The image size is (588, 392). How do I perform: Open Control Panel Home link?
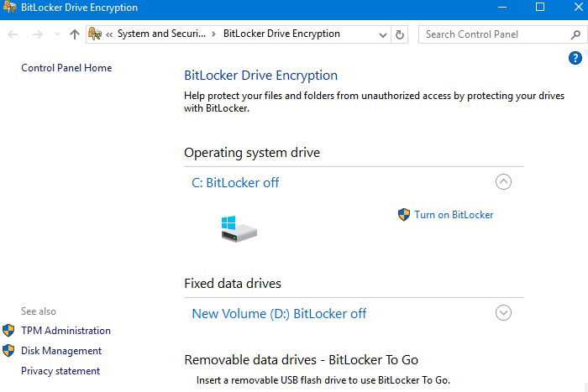[66, 68]
